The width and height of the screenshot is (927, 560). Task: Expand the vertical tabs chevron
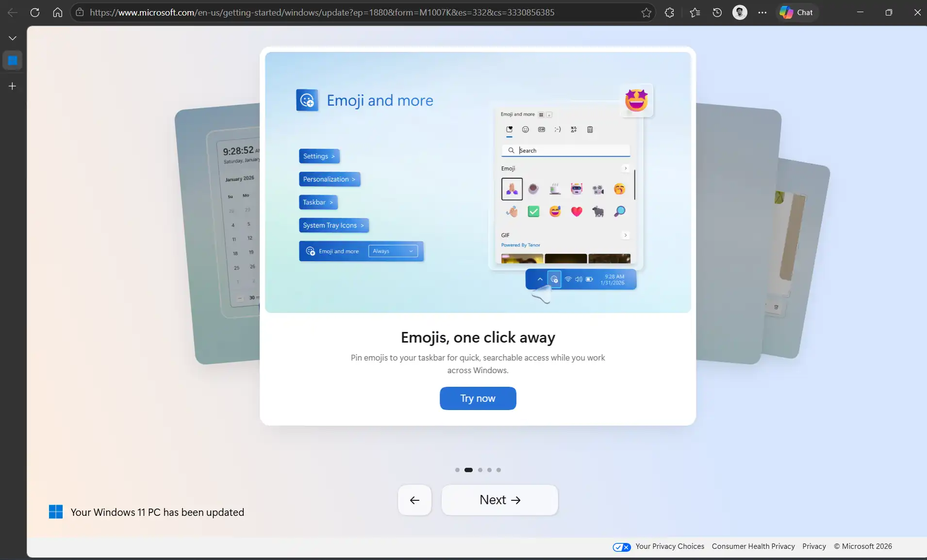coord(13,38)
